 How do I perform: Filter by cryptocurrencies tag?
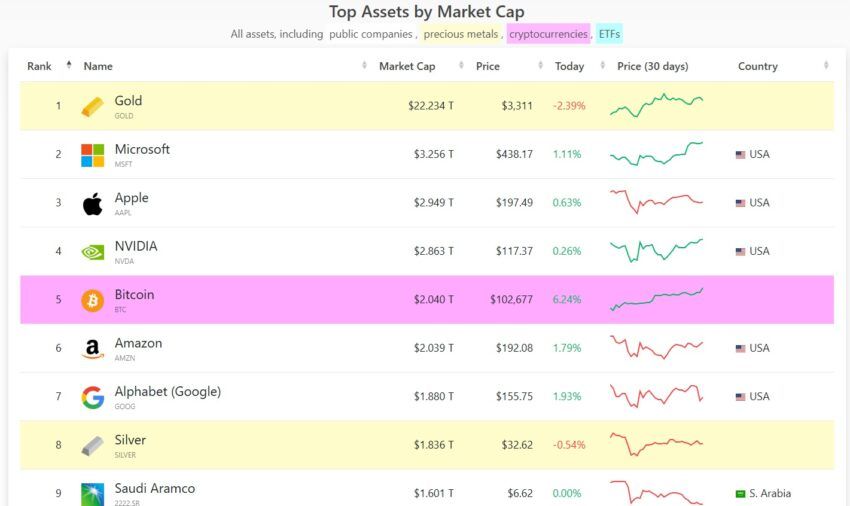click(x=548, y=34)
